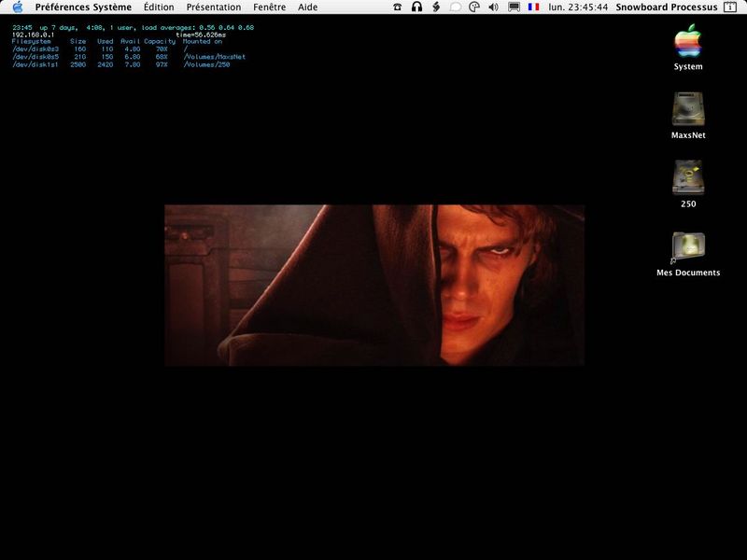Viewport: 747px width, 560px height.
Task: Open the script menu icon beside the headphones
Action: [x=436, y=7]
